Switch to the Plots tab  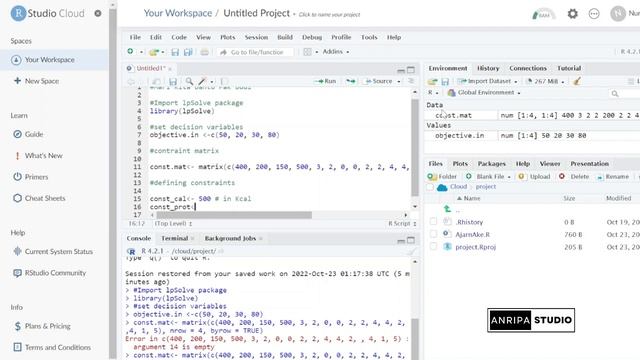point(460,164)
